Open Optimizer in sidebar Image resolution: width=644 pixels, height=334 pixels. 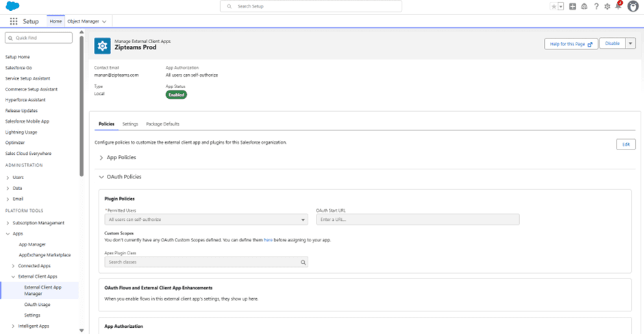(15, 143)
